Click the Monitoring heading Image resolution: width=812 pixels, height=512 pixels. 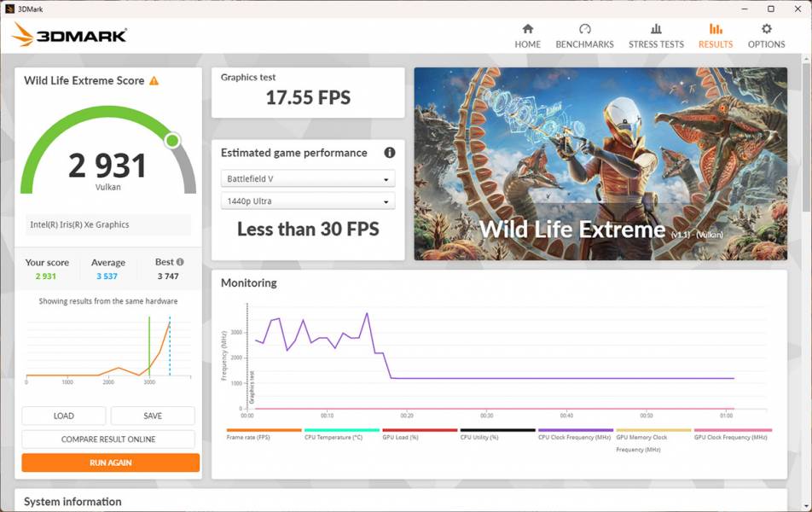pos(248,283)
